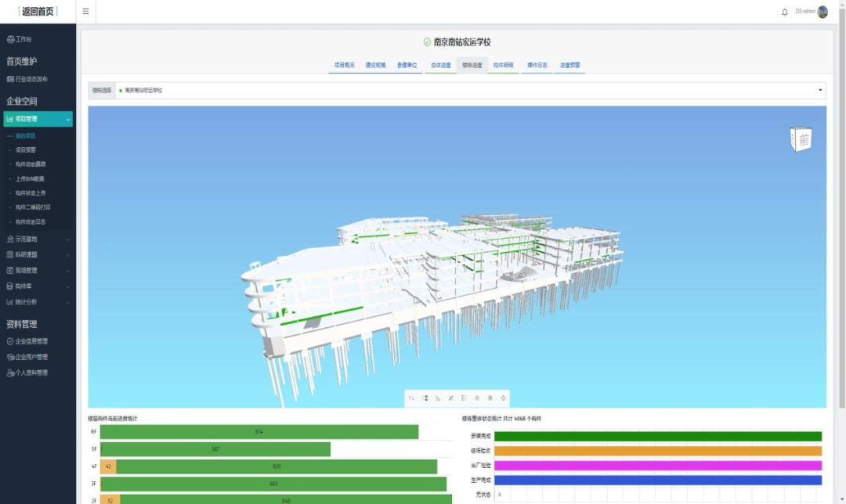Switch to the 项目概况 tab
846x504 pixels.
(345, 65)
